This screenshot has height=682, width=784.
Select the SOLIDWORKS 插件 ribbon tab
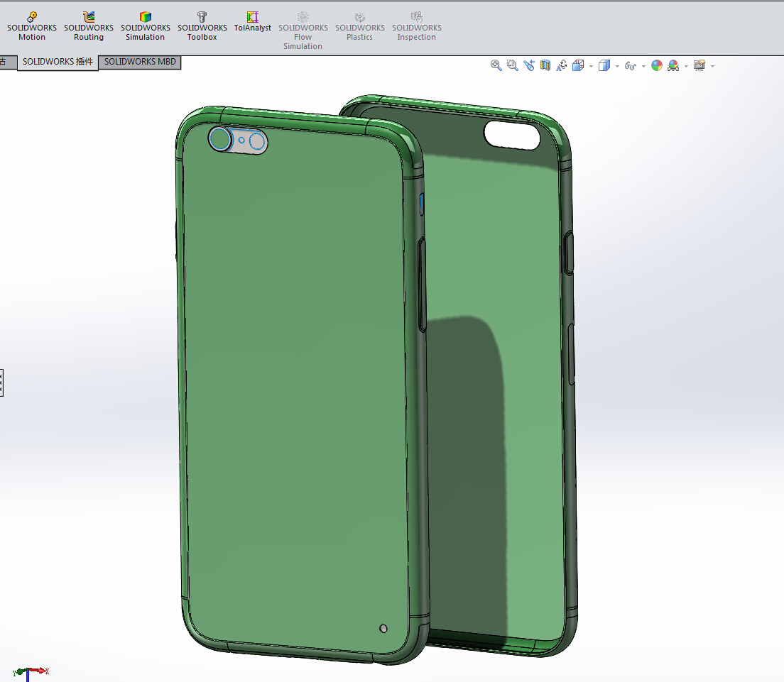[57, 62]
